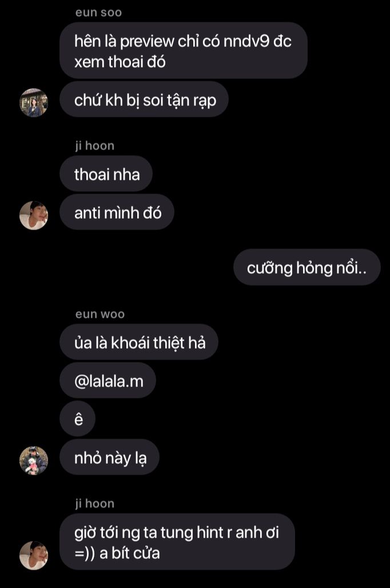390x588 pixels.
Task: Click the first "ji hoon" sender name
Action: [94, 145]
